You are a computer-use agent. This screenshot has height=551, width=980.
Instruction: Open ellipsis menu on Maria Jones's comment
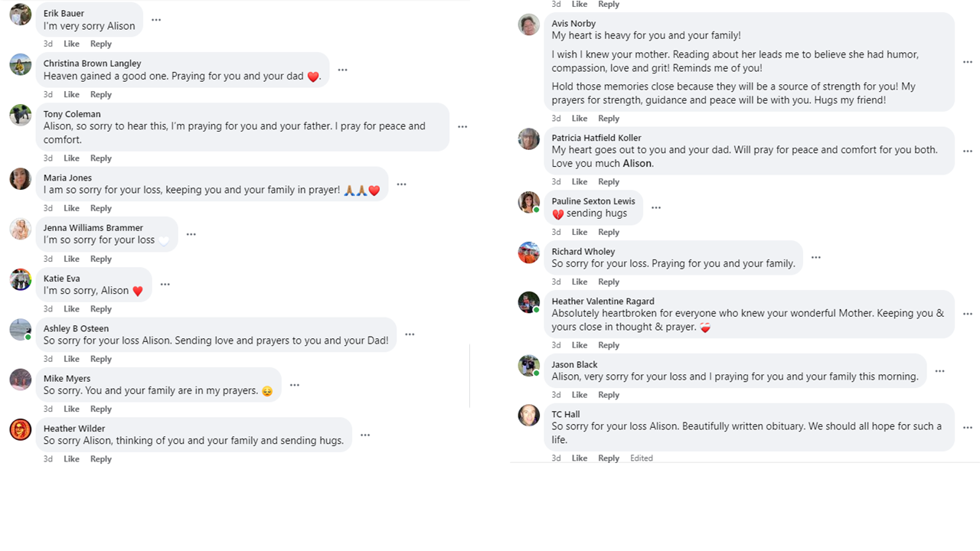click(x=401, y=184)
